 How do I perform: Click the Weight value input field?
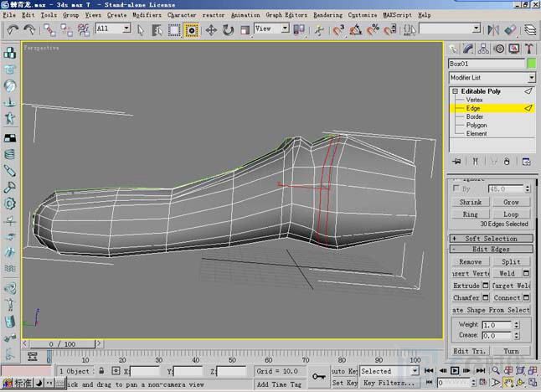coord(497,325)
